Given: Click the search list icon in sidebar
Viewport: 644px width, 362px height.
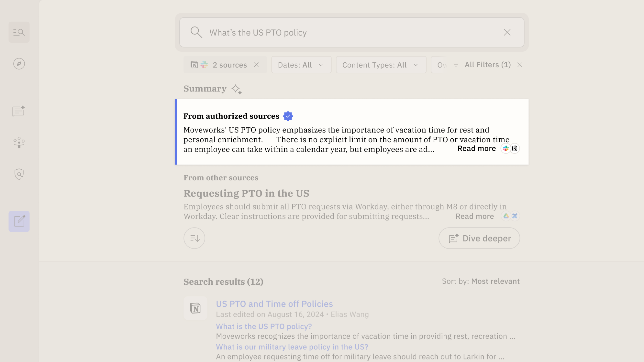Looking at the screenshot, I should click(x=19, y=32).
